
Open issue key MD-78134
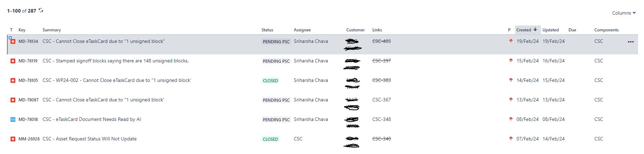click(x=28, y=41)
